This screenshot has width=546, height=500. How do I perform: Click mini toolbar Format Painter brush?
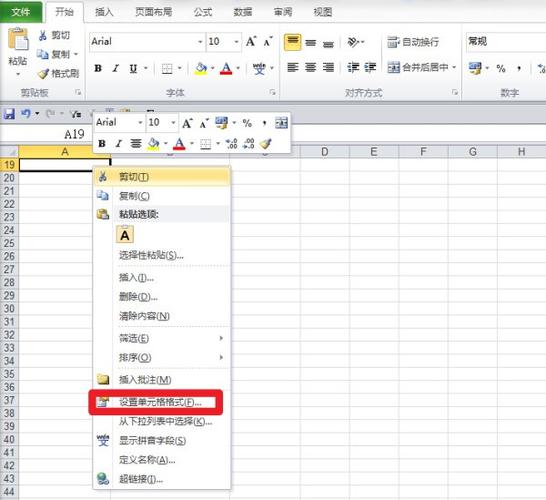(x=266, y=143)
